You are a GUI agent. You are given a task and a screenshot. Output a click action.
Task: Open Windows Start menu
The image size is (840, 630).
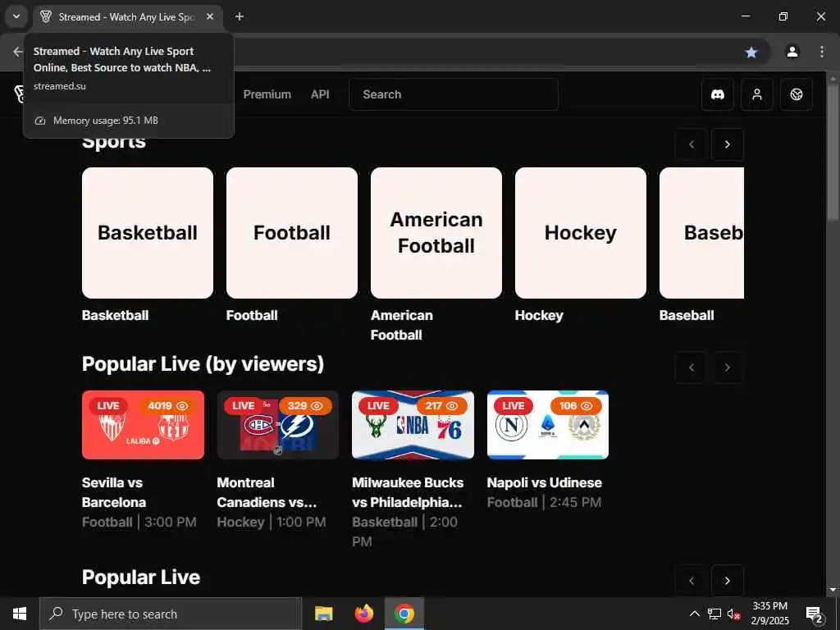[x=20, y=614]
